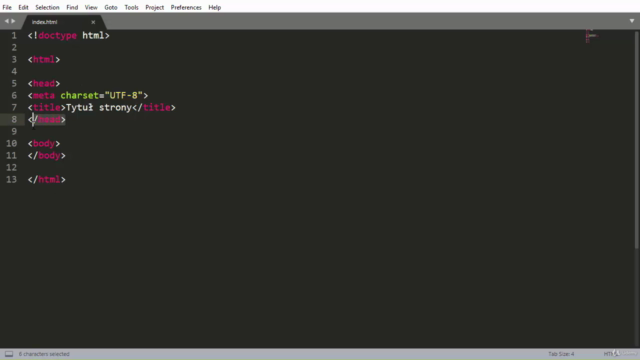640x360 pixels.
Task: Click line number 5 in gutter
Action: coord(14,84)
